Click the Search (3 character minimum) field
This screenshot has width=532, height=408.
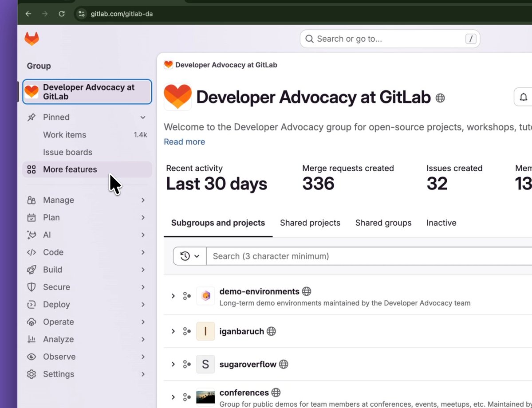point(369,256)
